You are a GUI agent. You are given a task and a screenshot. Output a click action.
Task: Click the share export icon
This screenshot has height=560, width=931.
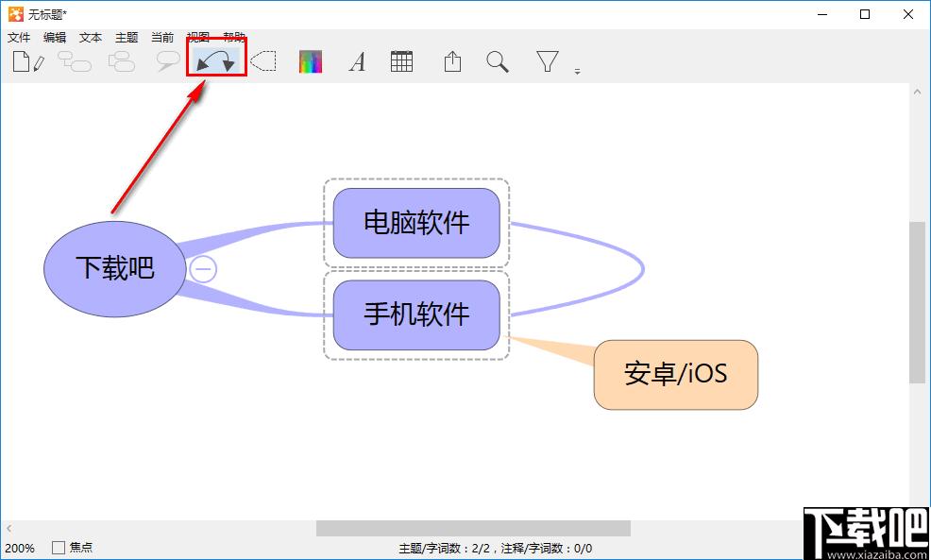452,61
